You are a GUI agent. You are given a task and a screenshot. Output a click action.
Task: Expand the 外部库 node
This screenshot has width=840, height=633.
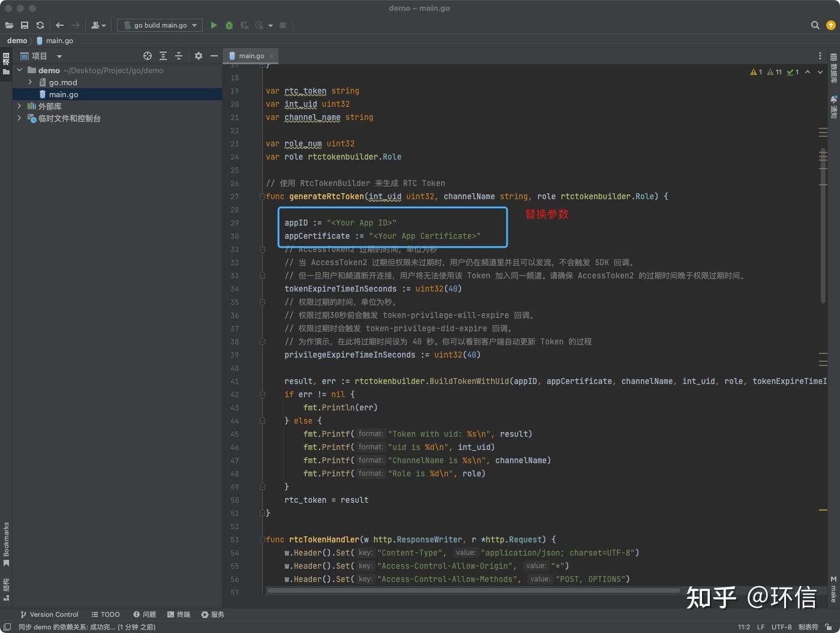(19, 106)
